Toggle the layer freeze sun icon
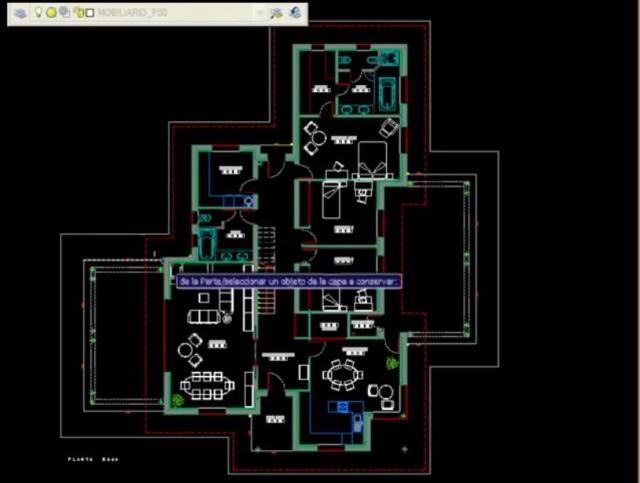The width and height of the screenshot is (640, 483). (51, 13)
